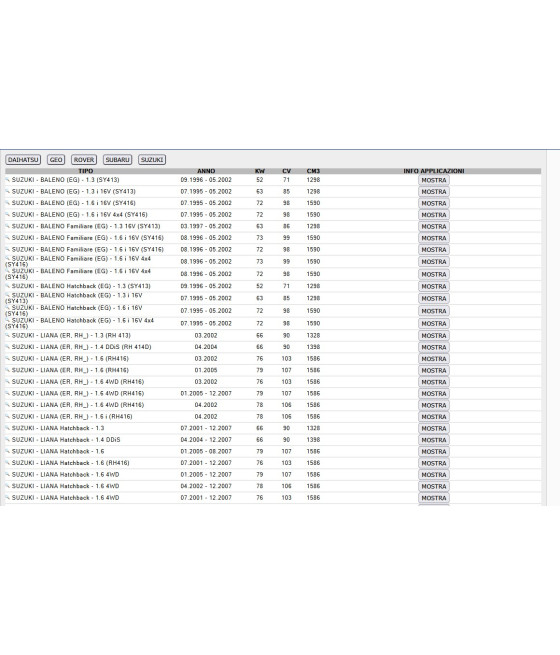Click magnifier icon beside BALENO Familiare 1.3 16V
Viewport: 560px width, 655px height.
pos(8,226)
